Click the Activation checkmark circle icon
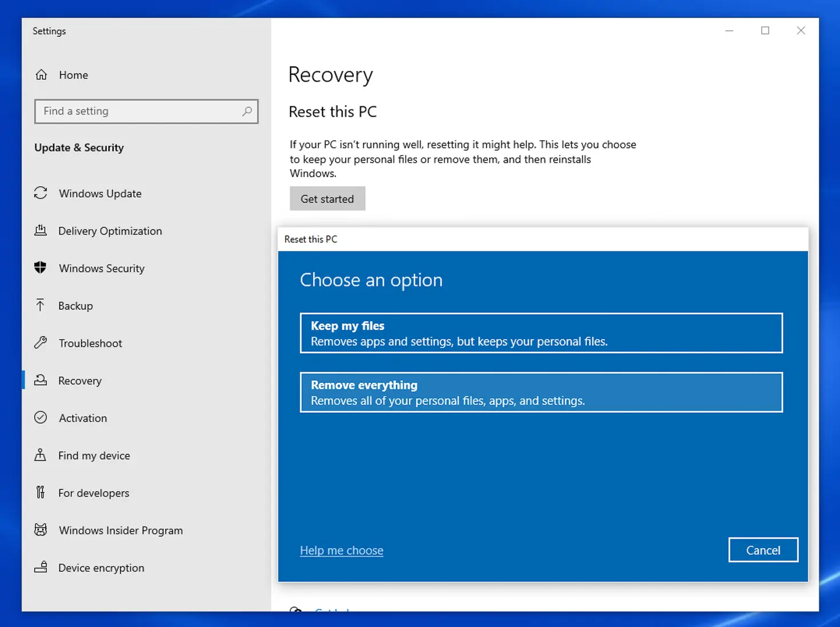 click(x=41, y=418)
